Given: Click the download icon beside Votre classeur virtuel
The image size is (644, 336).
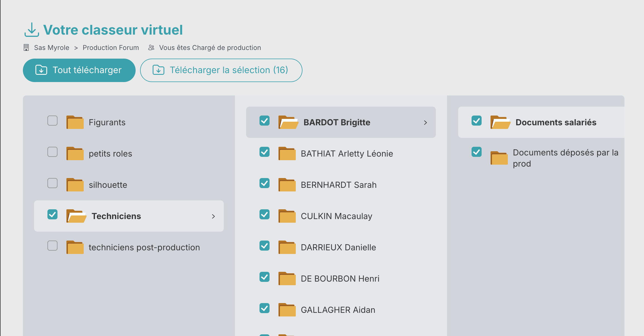Looking at the screenshot, I should click(32, 30).
